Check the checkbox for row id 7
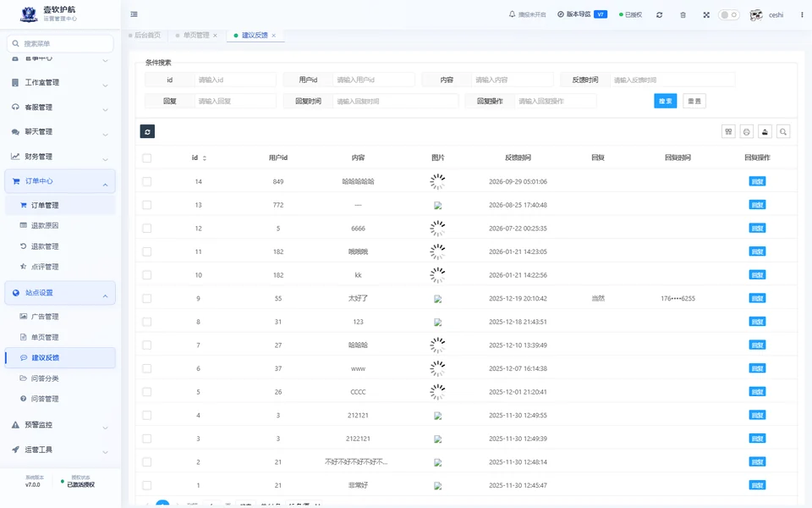This screenshot has height=508, width=812. click(x=147, y=345)
